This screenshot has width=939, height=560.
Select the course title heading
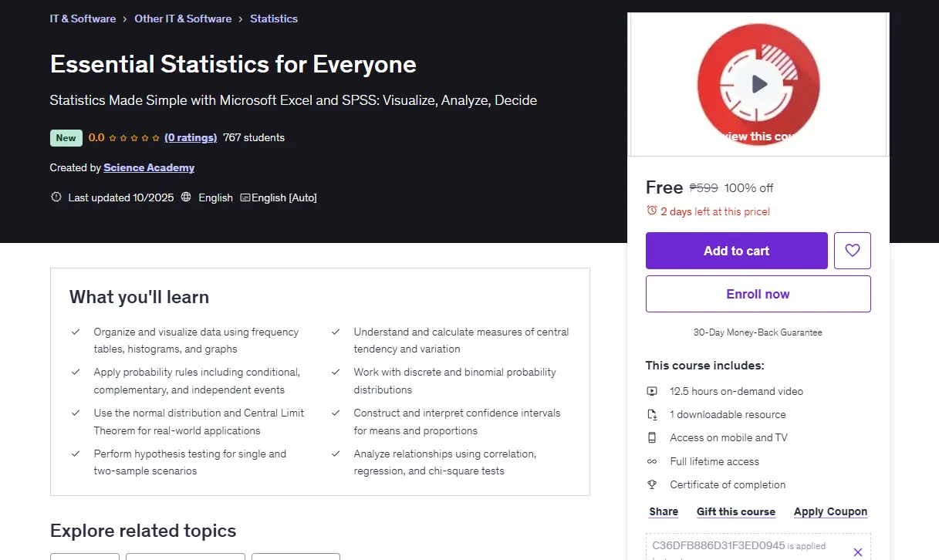[233, 64]
